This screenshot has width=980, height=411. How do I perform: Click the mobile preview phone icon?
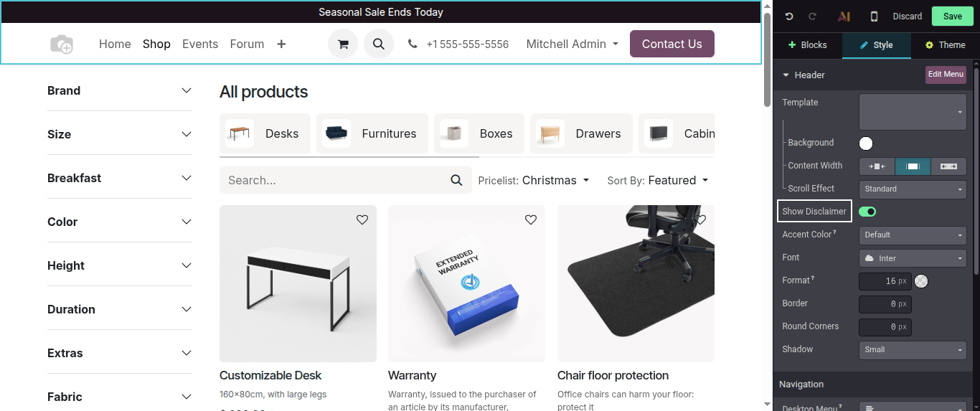point(874,16)
